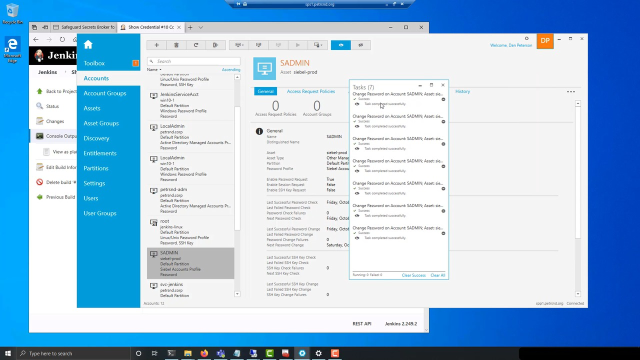Click Clear All in Tasks panel

point(438,275)
